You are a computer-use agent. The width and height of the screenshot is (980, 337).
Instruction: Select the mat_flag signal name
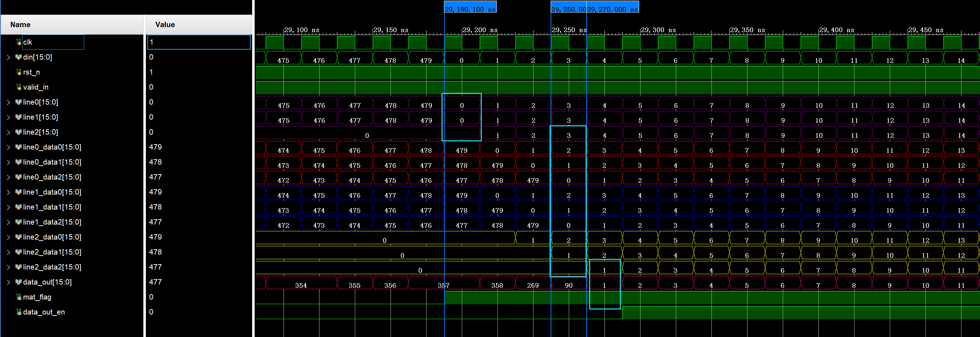[x=37, y=297]
